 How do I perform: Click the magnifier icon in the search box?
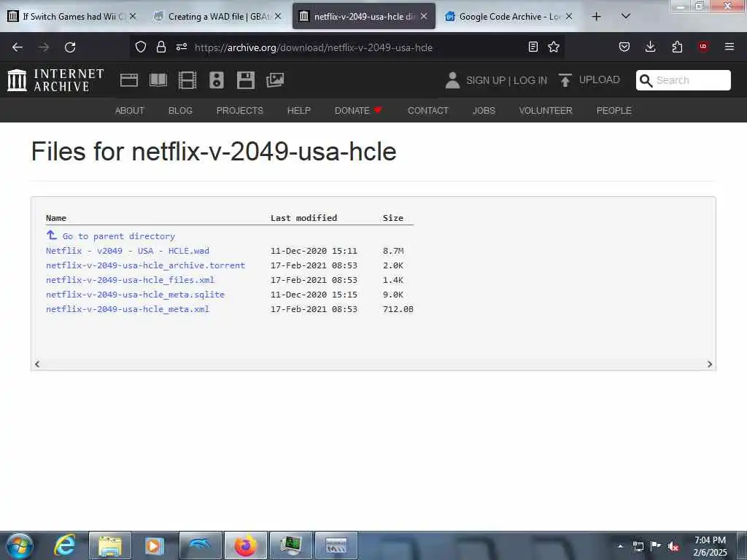click(x=646, y=80)
